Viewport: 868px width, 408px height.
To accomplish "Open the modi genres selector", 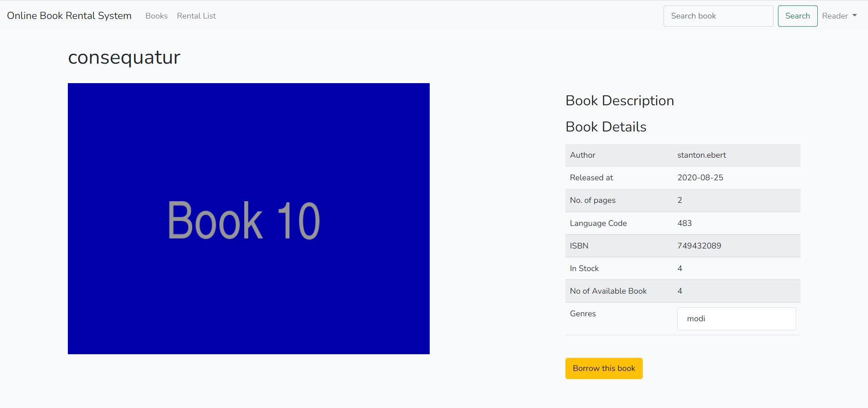I will click(x=735, y=319).
